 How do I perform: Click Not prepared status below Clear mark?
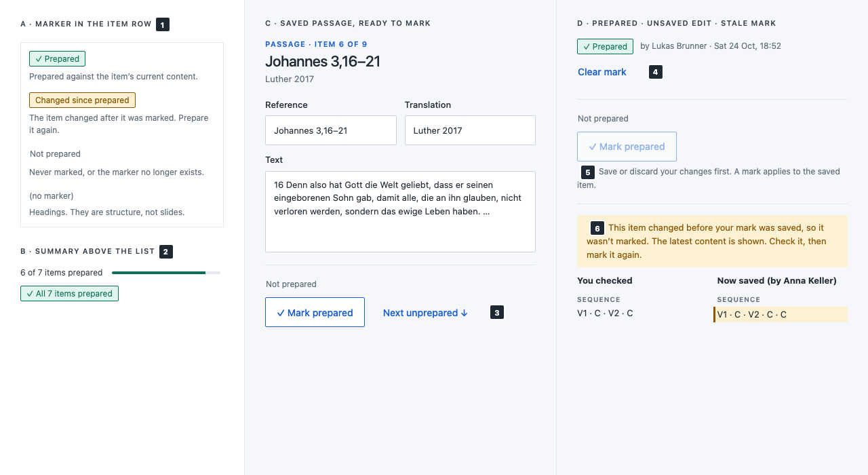coord(603,119)
